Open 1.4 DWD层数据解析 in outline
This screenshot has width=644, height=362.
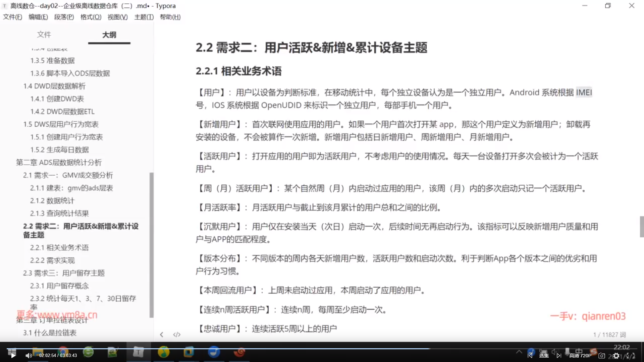(x=54, y=86)
